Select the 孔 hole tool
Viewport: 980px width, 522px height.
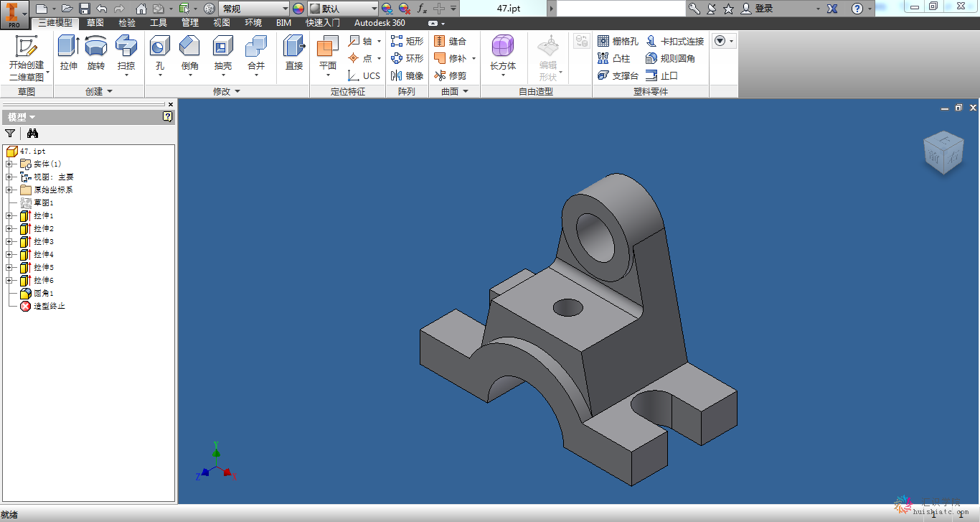point(159,56)
